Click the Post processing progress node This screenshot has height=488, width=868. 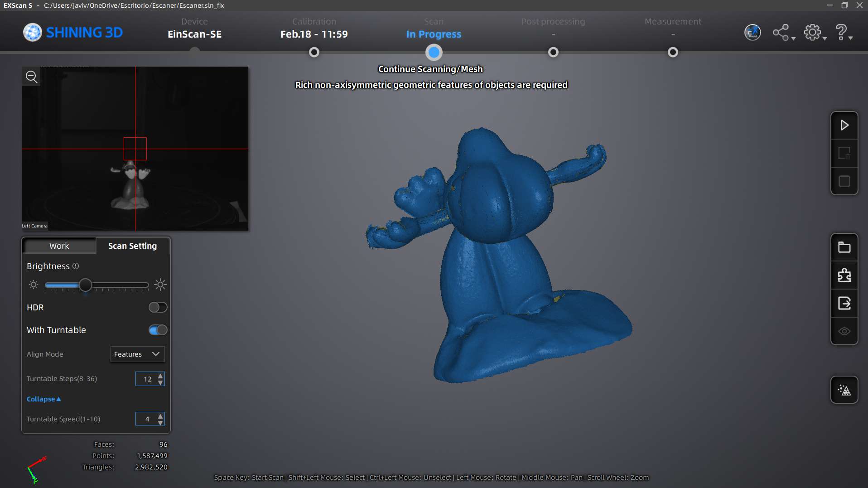[553, 52]
